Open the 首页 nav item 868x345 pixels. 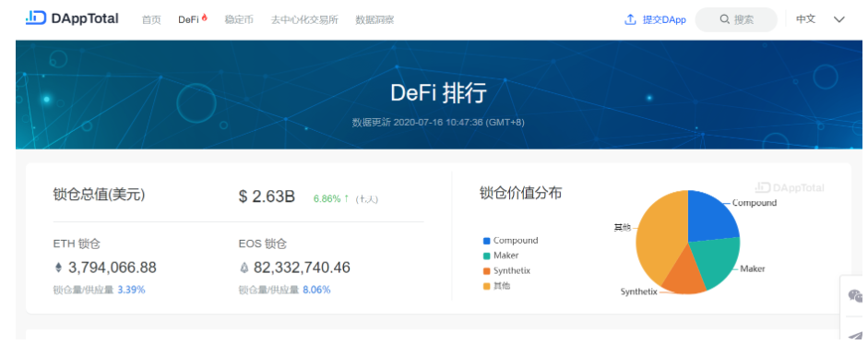pos(151,19)
